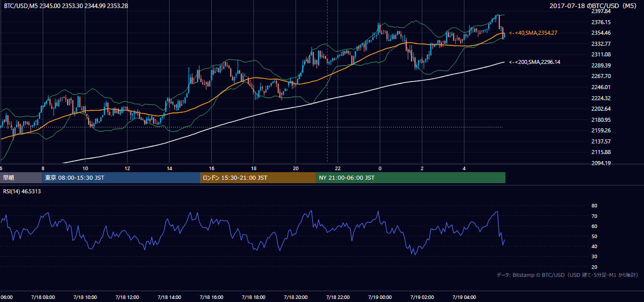Click price axis value 2246.01
This screenshot has width=644, height=302.
tap(601, 87)
